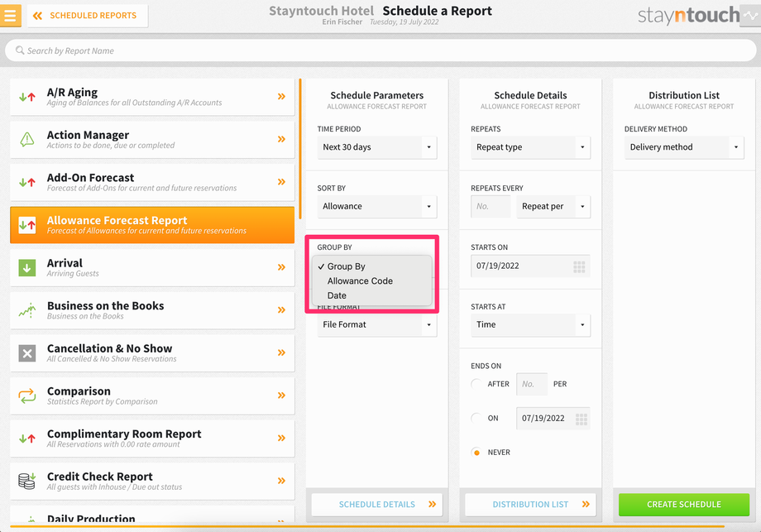Click the A/R Aging report icon

pos(27,97)
